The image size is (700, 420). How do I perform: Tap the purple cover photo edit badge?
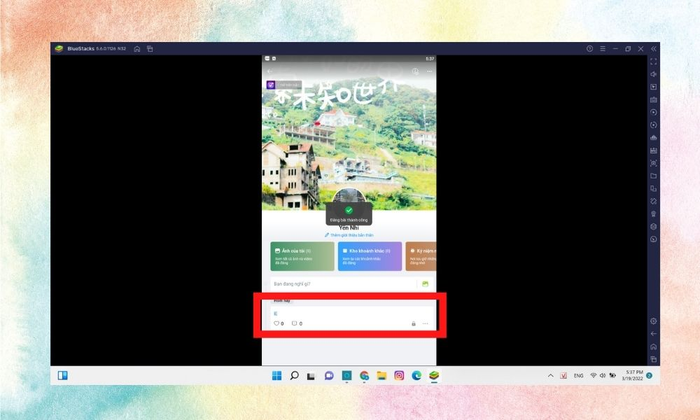click(x=271, y=85)
